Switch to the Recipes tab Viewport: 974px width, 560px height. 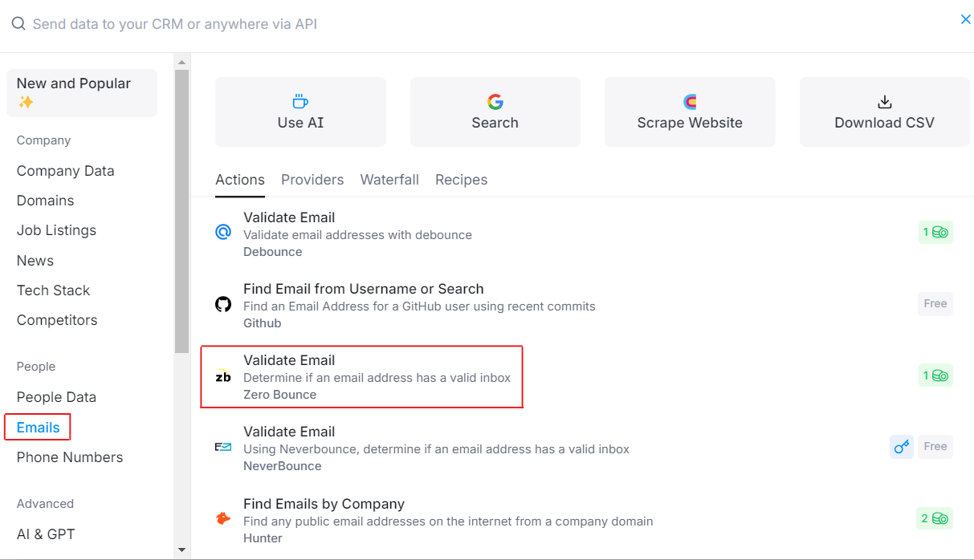pos(461,180)
